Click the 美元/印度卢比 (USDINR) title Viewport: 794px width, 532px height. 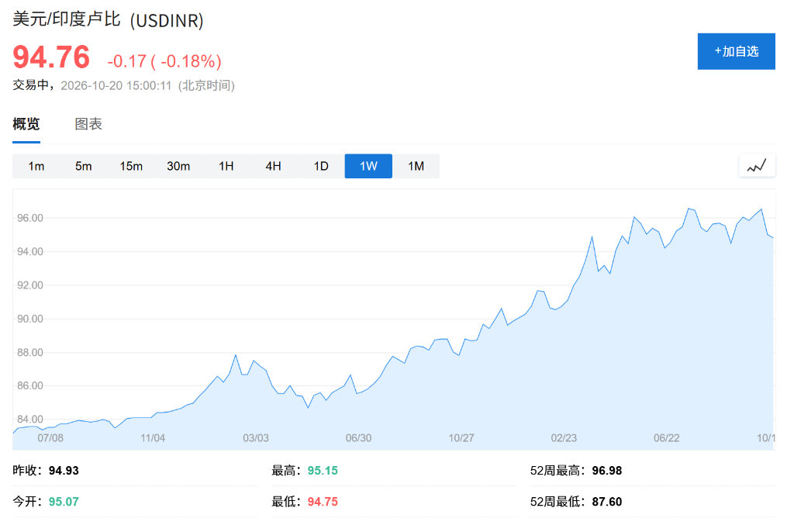(108, 19)
